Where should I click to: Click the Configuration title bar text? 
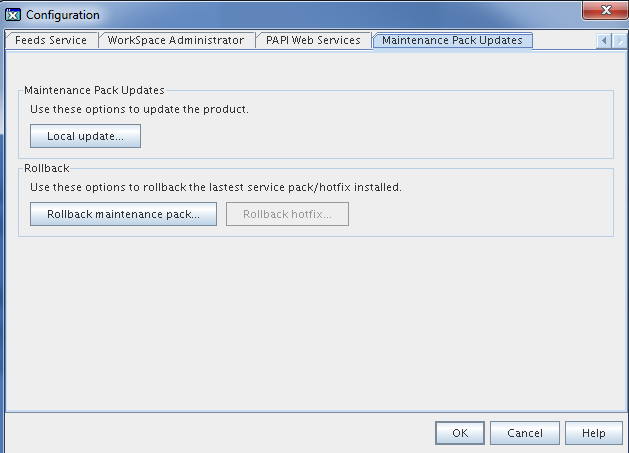(x=63, y=15)
